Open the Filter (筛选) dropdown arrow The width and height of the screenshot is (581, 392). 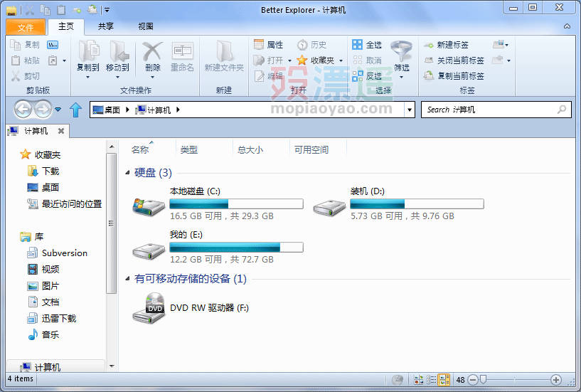[x=401, y=77]
